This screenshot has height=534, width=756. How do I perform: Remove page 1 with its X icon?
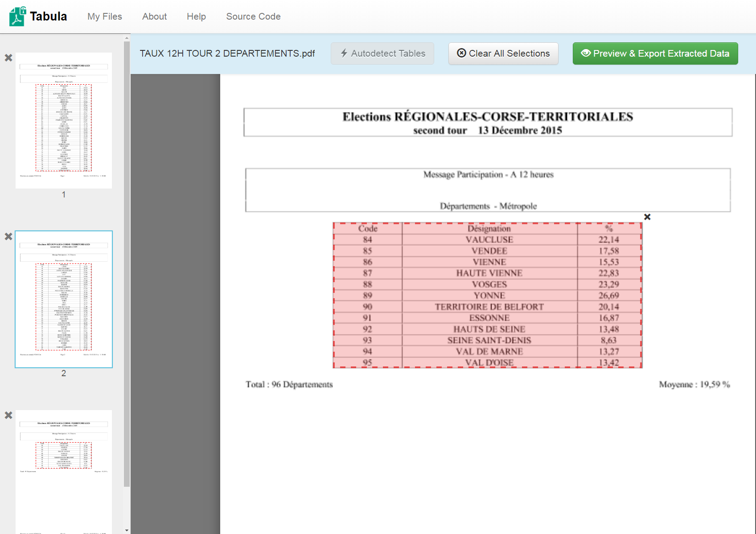[x=8, y=58]
